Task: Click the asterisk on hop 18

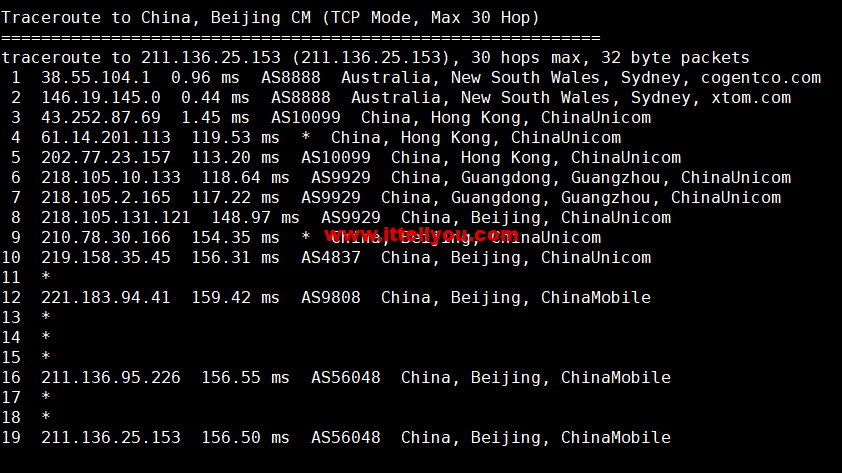Action: point(46,417)
